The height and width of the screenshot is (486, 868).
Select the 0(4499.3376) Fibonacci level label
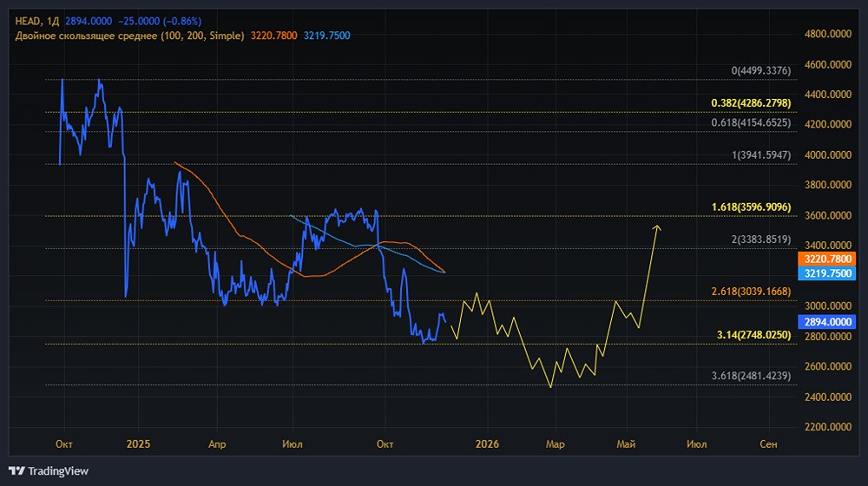[761, 71]
